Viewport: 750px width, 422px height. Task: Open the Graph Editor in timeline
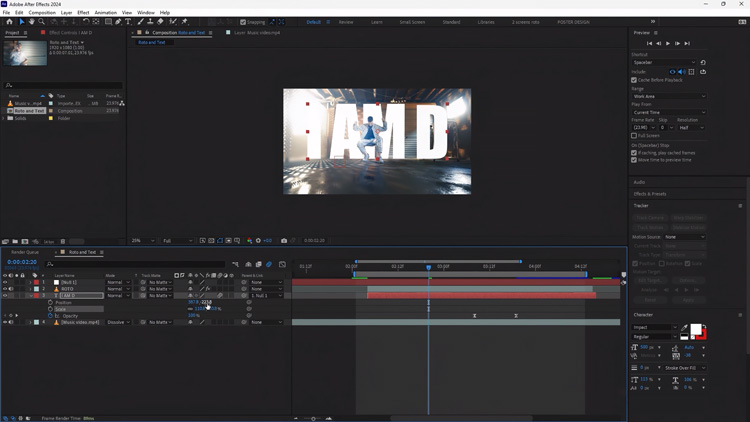click(x=283, y=264)
